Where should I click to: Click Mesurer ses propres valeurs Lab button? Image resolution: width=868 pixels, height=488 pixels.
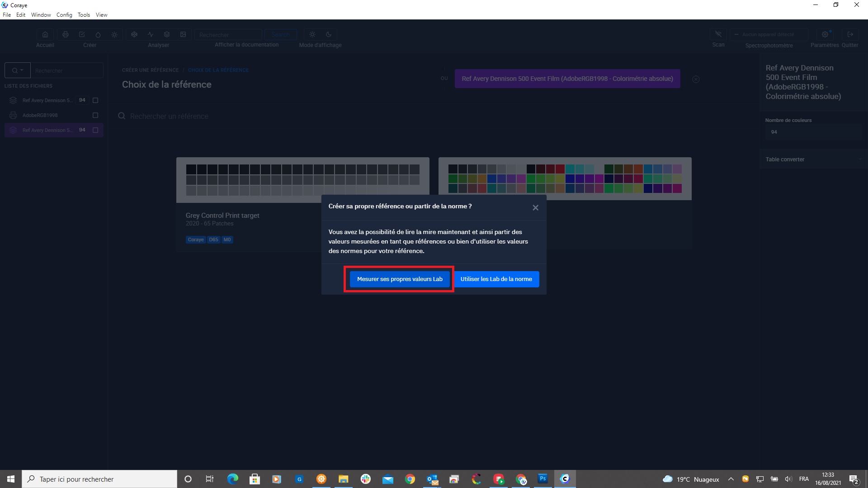pyautogui.click(x=400, y=279)
